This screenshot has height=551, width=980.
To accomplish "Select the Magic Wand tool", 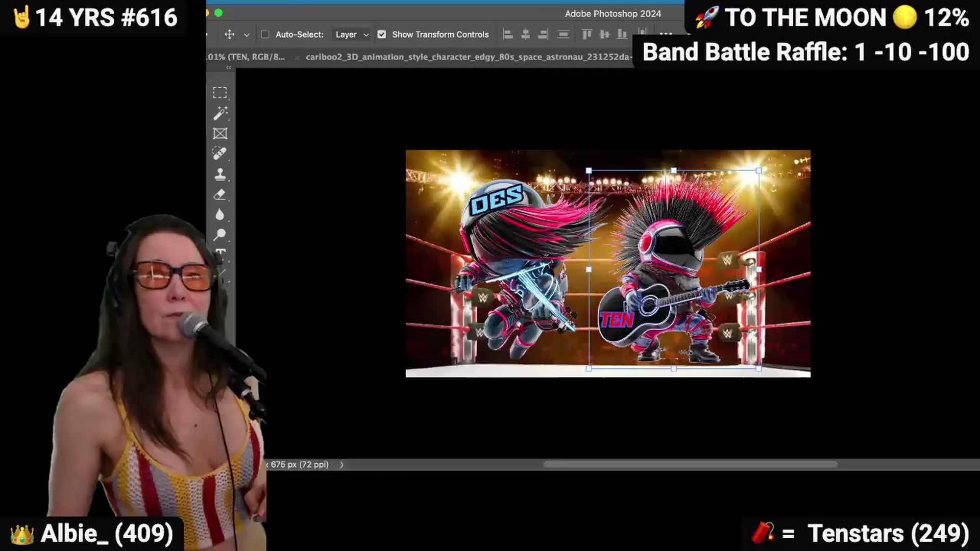I will click(220, 113).
